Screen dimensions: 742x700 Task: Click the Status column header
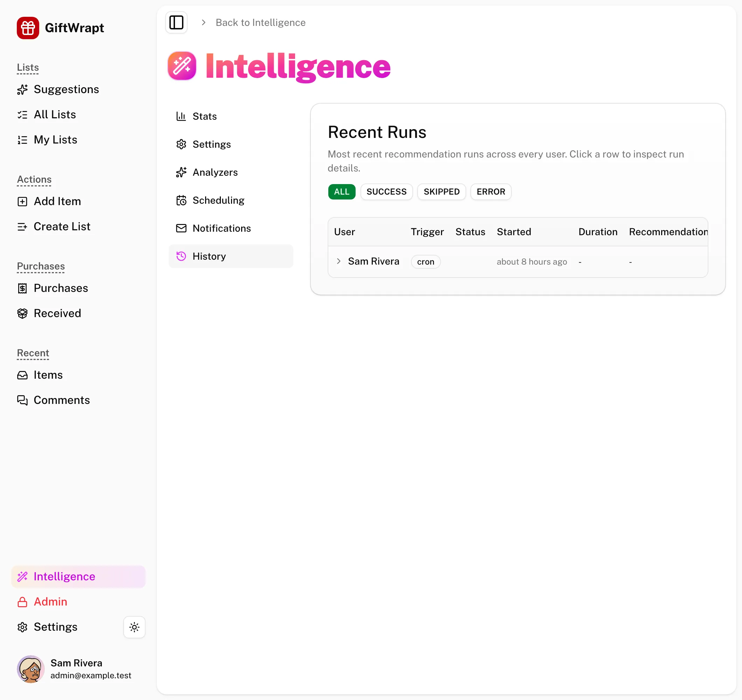(470, 232)
